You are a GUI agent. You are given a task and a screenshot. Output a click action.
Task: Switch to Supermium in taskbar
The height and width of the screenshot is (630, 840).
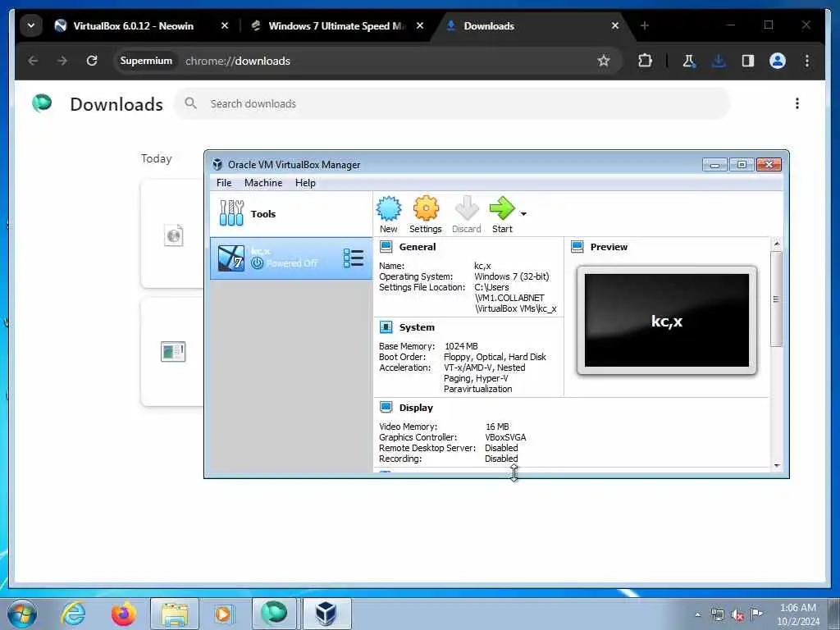point(274,614)
